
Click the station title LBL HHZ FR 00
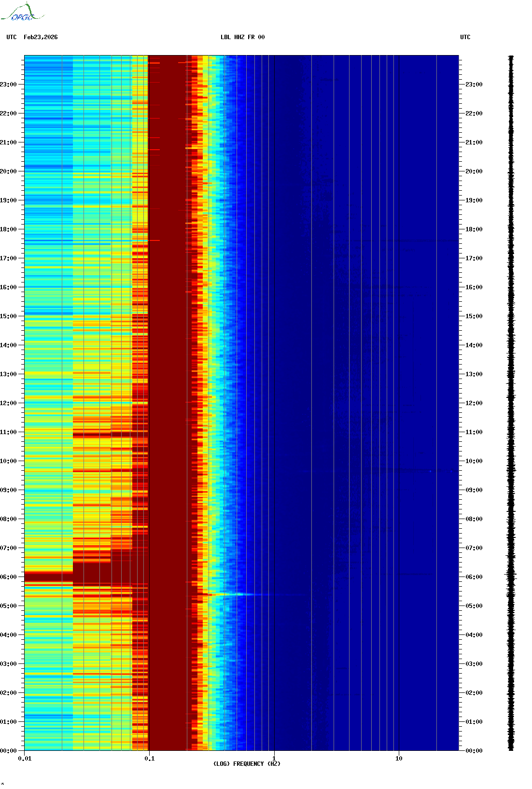point(243,37)
